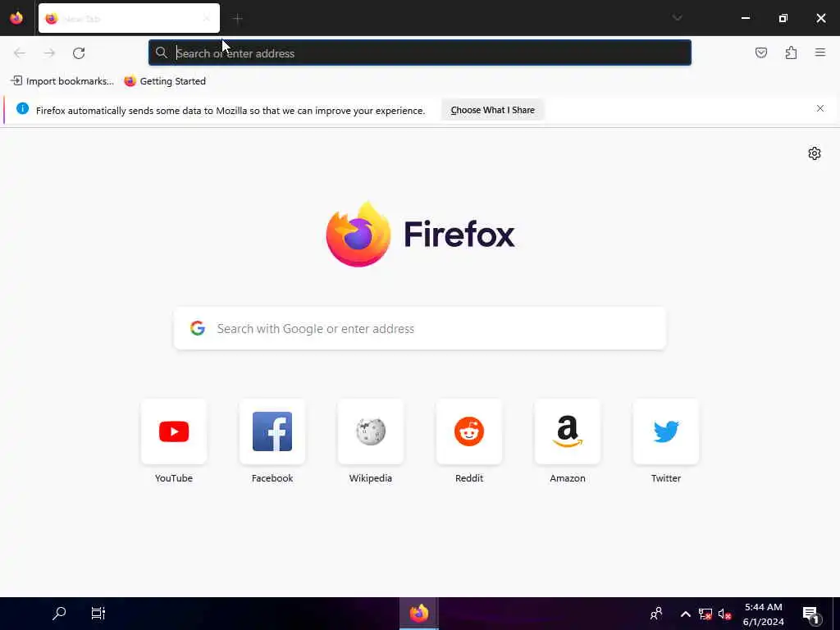
Task: Open the Action Center notifications icon
Action: (x=811, y=614)
